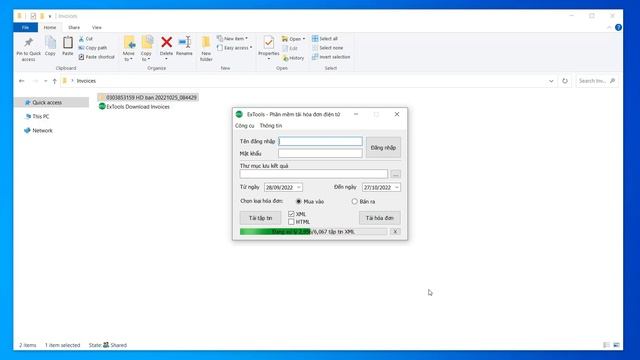Image resolution: width=640 pixels, height=360 pixels.
Task: Switch to the Share ribbon tab
Action: click(74, 27)
